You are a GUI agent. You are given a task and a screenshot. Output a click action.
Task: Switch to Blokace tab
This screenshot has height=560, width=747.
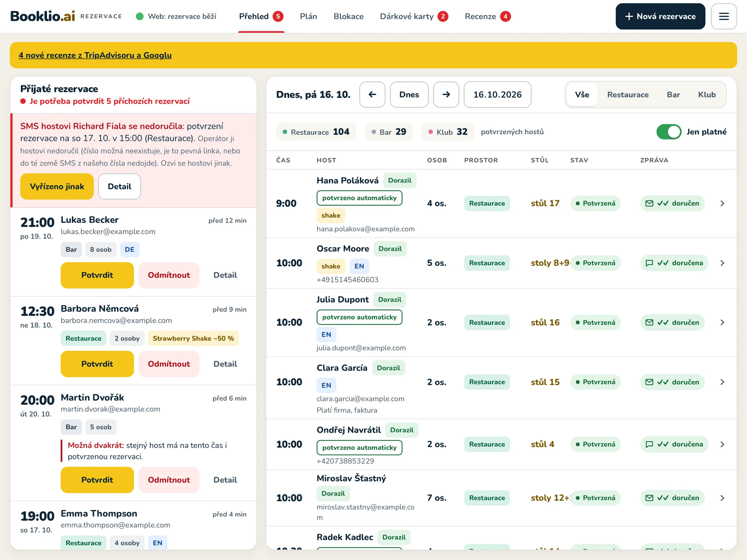pyautogui.click(x=348, y=16)
